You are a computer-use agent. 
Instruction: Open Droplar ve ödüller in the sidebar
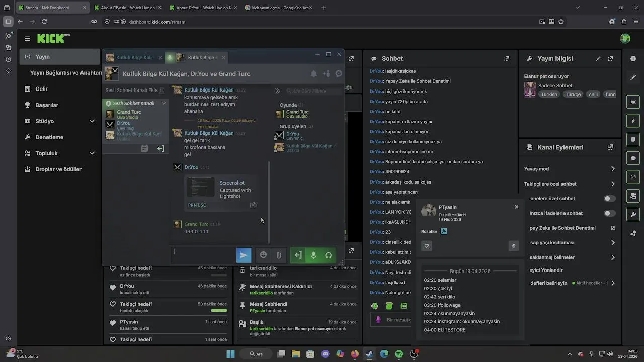[60, 169]
